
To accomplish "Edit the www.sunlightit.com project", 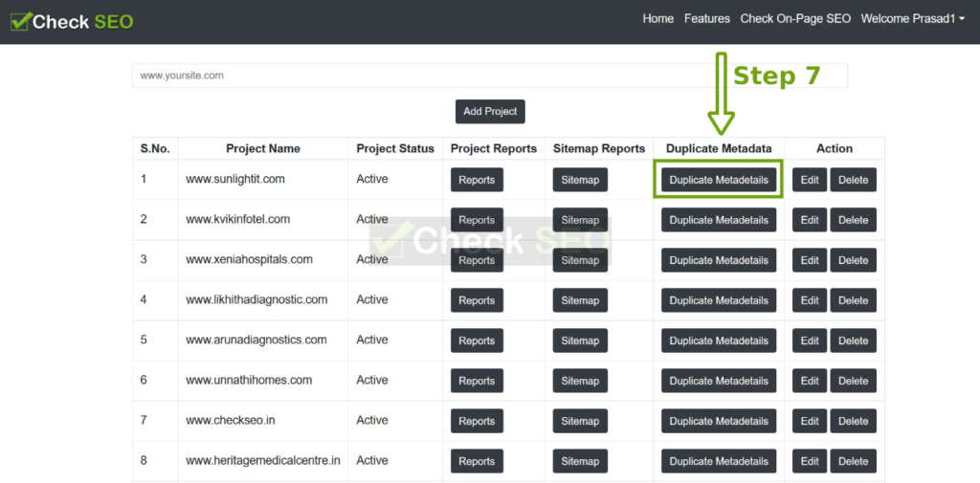I will [x=810, y=180].
